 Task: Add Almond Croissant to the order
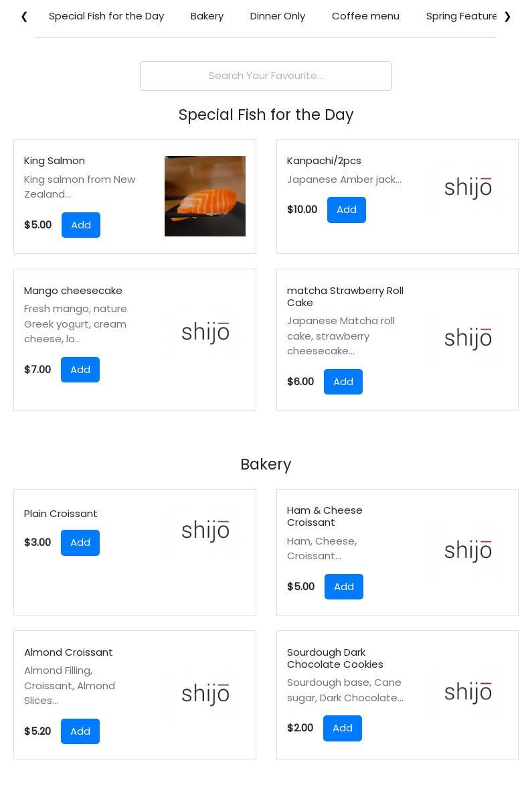point(80,731)
